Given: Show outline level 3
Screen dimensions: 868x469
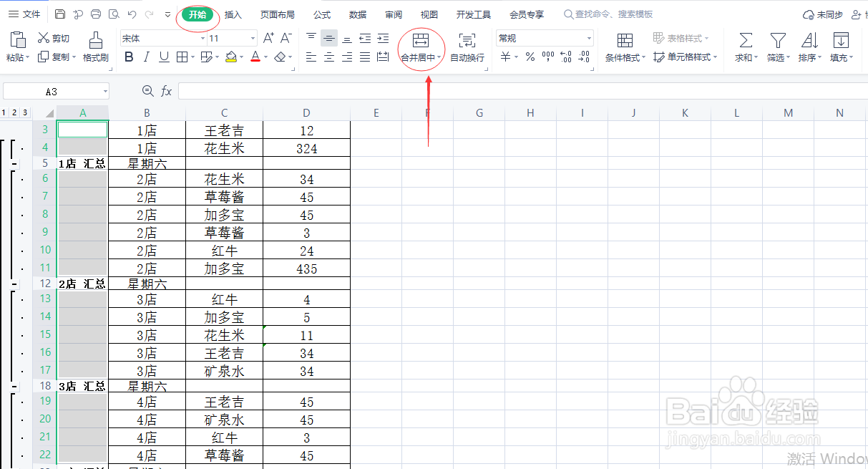Looking at the screenshot, I should [25, 112].
